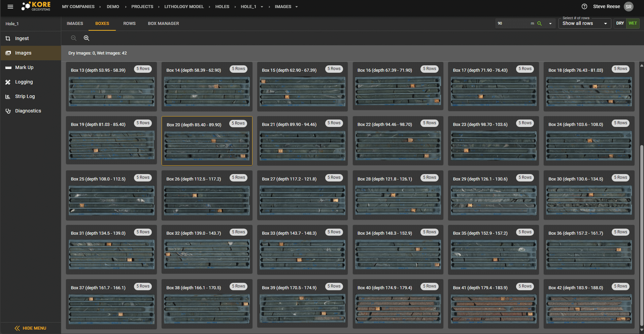The width and height of the screenshot is (644, 334).
Task: Go to MY COMPANIES breadcrumb
Action: click(78, 7)
